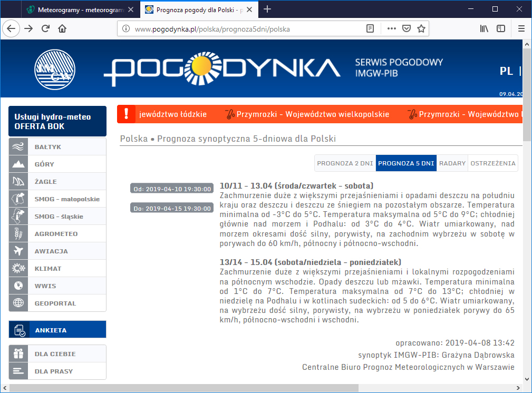Open SMOG – małopolskie via its map icon
This screenshot has height=393, width=532.
[x=18, y=199]
